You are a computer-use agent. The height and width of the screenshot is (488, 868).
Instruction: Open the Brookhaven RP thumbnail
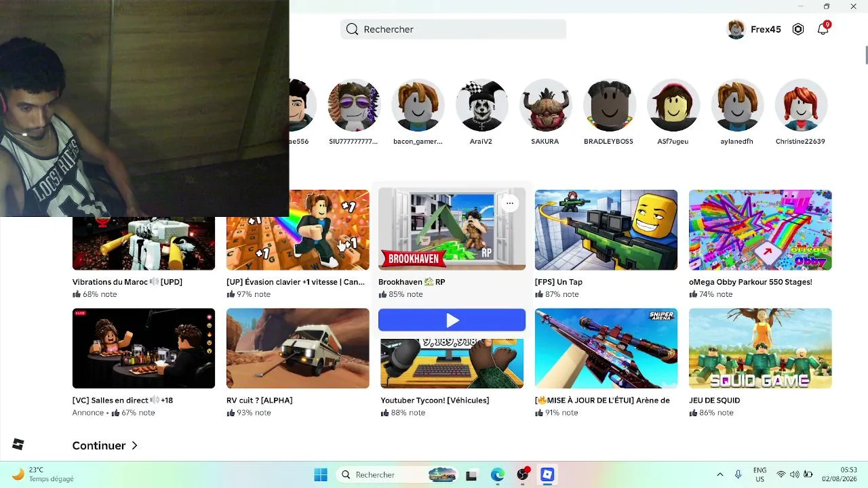tap(452, 230)
